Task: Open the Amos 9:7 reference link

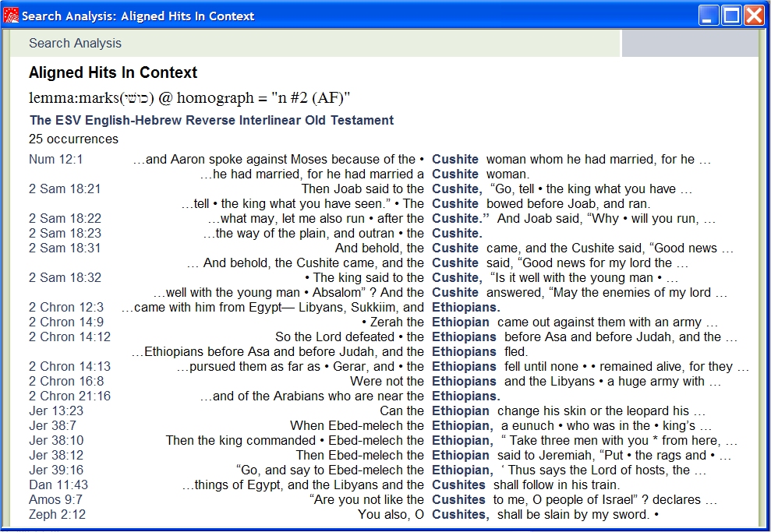Action: click(x=55, y=500)
